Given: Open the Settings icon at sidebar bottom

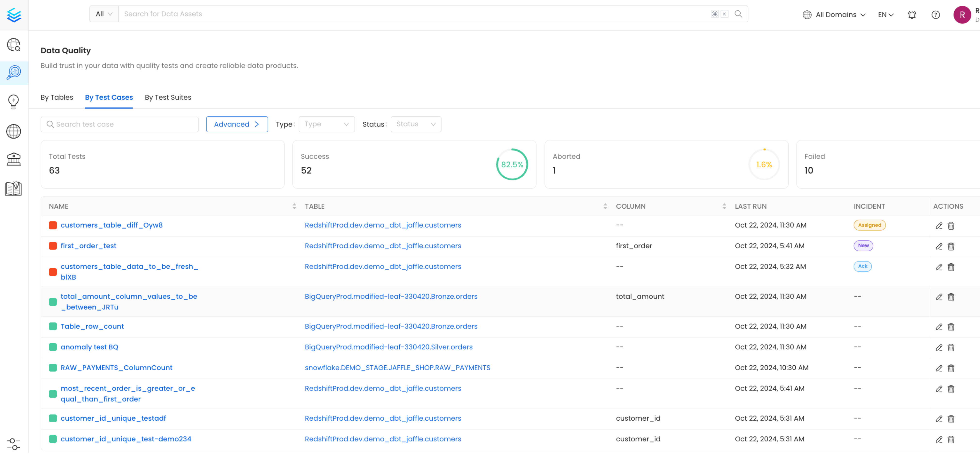Looking at the screenshot, I should pyautogui.click(x=14, y=443).
